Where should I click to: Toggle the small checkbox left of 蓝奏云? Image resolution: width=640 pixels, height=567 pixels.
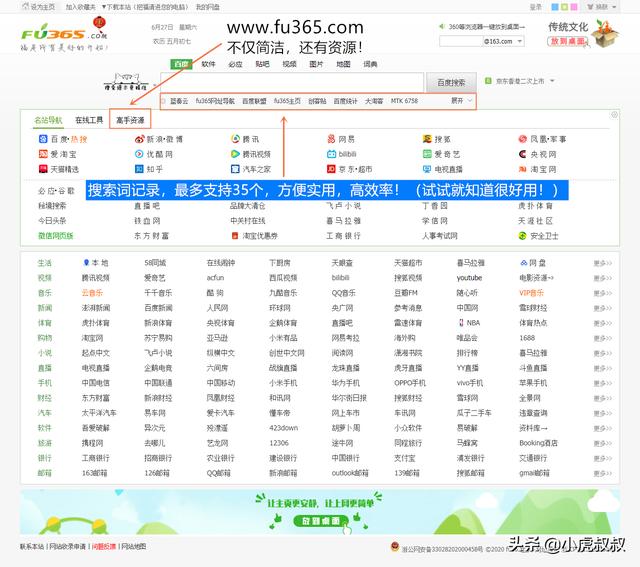pos(164,101)
